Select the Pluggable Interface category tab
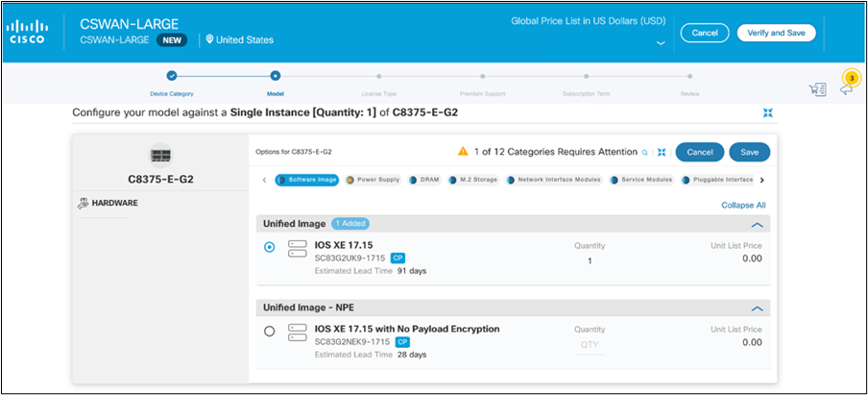 (x=717, y=180)
